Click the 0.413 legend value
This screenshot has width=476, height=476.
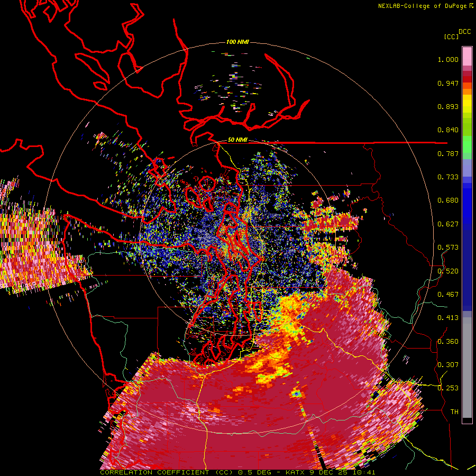[448, 318]
